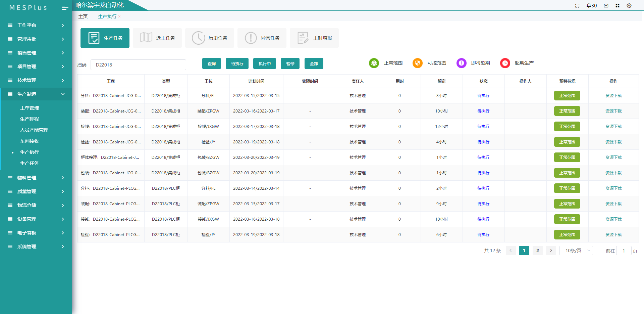
Task: Click 资源下载 link in 检验/JY 6小时 row
Action: coord(613,235)
